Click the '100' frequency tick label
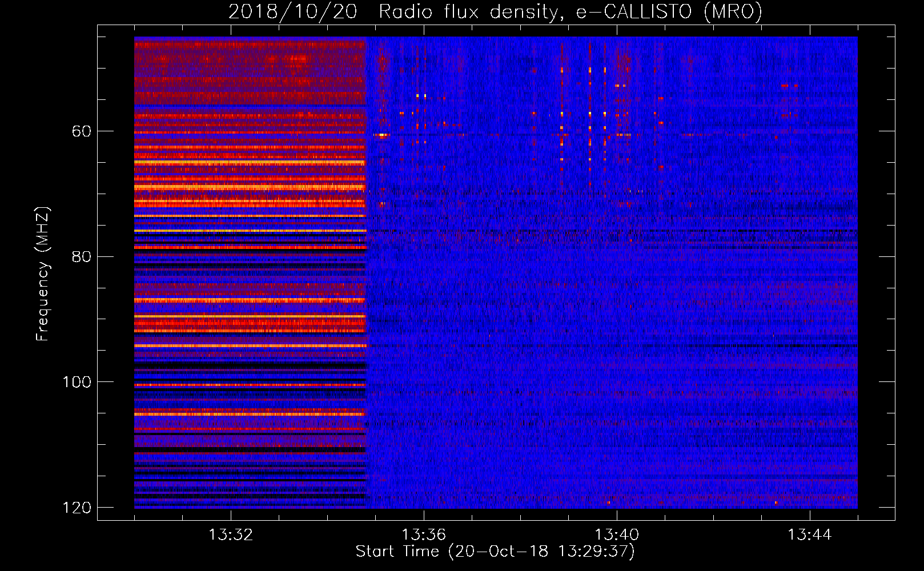This screenshot has height=571, width=924. tap(77, 382)
